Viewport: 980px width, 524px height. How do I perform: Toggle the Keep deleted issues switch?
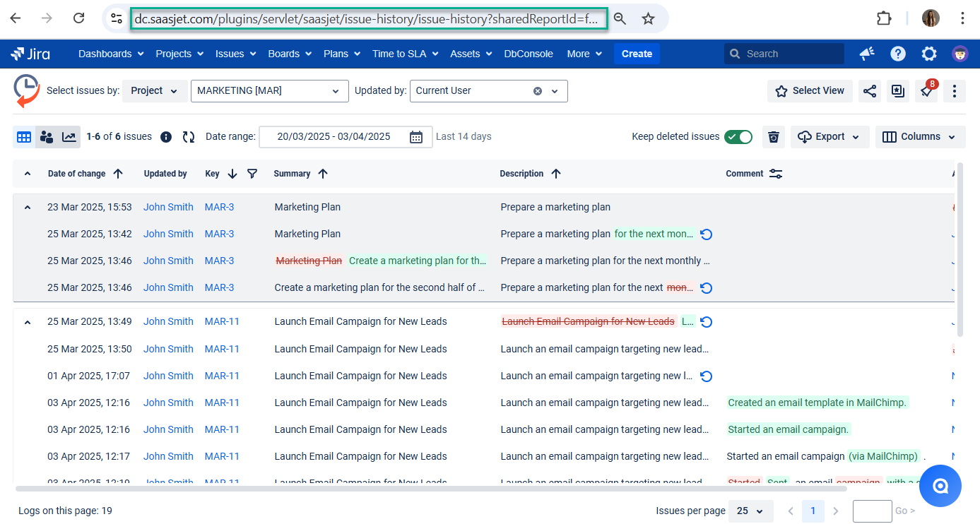tap(738, 137)
